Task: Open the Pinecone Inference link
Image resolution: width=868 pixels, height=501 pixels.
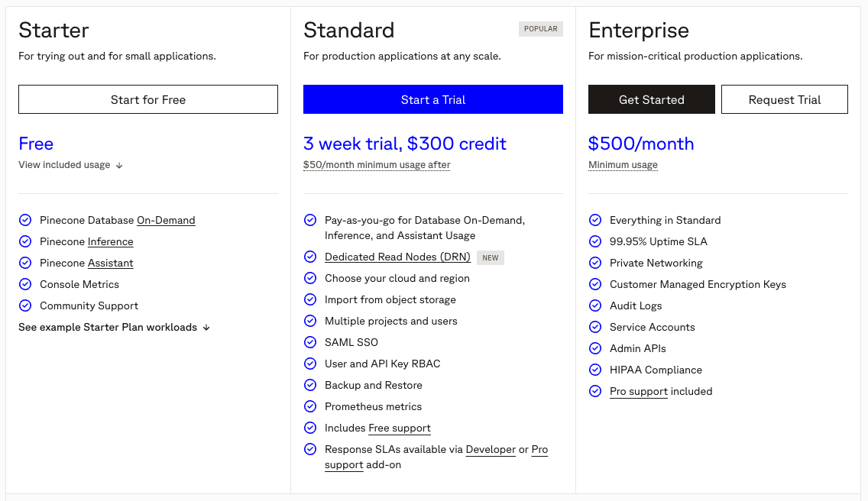Action: (x=110, y=241)
